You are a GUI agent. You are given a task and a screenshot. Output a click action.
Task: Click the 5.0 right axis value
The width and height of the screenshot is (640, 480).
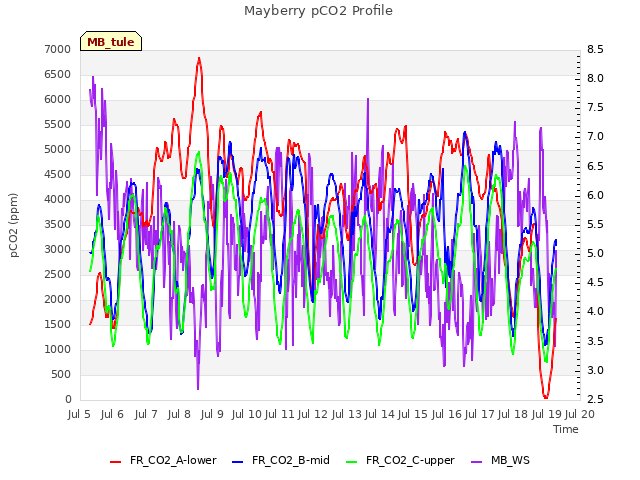click(595, 253)
